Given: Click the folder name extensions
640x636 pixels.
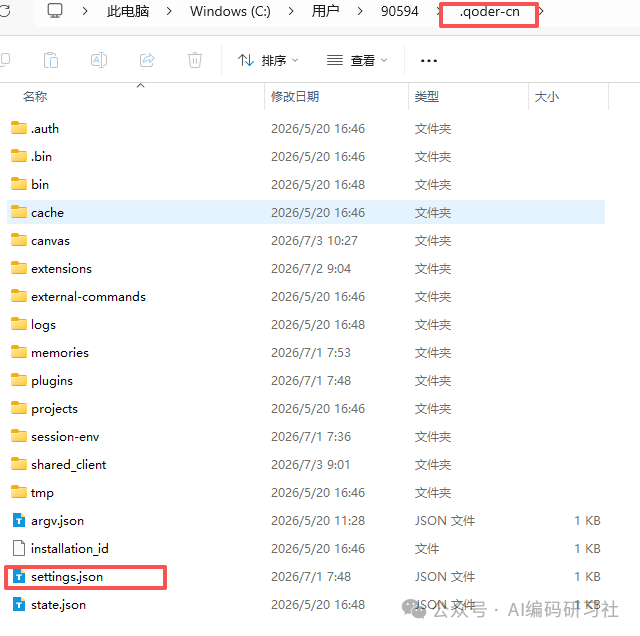Looking at the screenshot, I should tap(61, 269).
